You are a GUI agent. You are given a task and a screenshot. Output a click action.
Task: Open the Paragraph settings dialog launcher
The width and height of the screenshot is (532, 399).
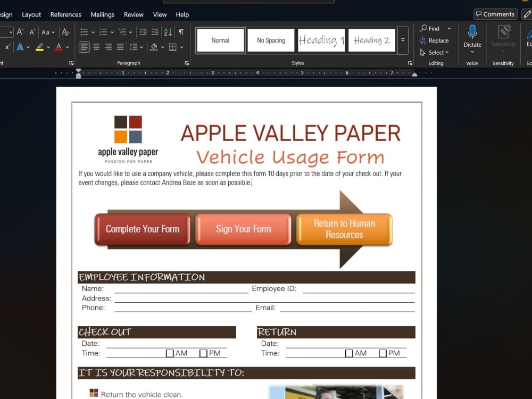pos(187,63)
